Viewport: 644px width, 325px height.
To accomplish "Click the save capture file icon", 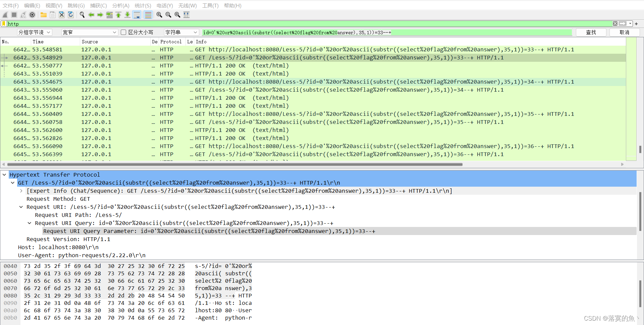I will point(53,15).
